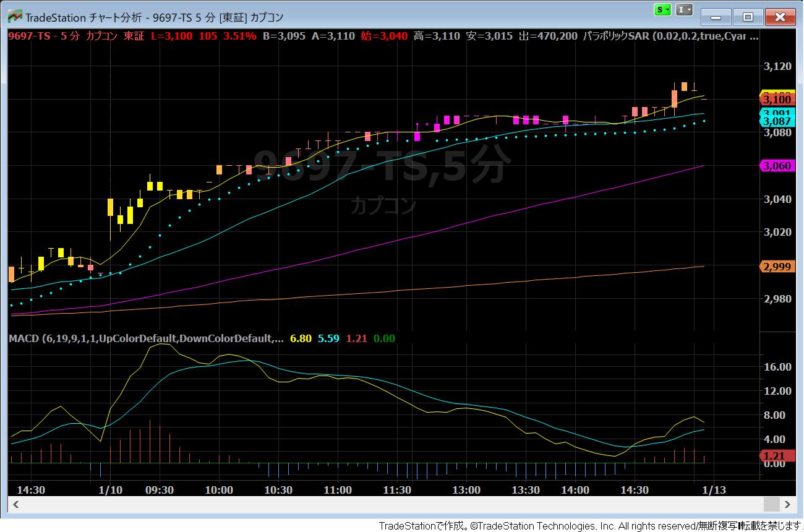Click the 3,040 price axis label
Viewport: 804px width, 532px height.
(x=777, y=199)
